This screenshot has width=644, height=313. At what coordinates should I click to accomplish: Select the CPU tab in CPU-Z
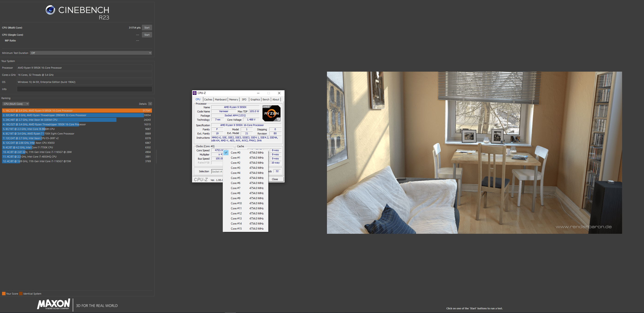click(198, 99)
